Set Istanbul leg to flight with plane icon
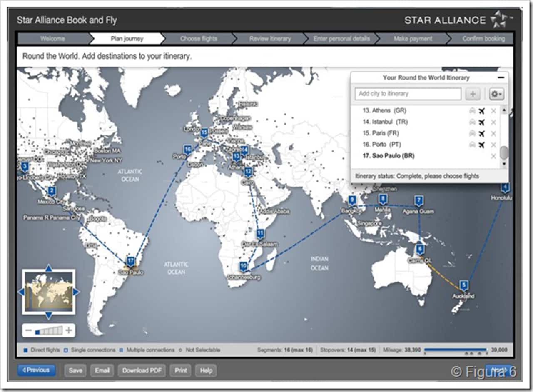This screenshot has width=533, height=392. (482, 122)
